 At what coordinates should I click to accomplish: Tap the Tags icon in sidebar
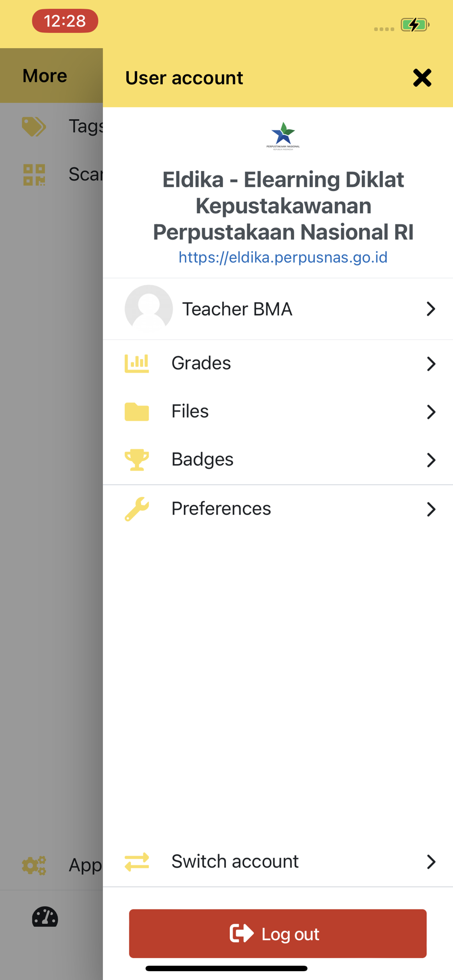34,126
